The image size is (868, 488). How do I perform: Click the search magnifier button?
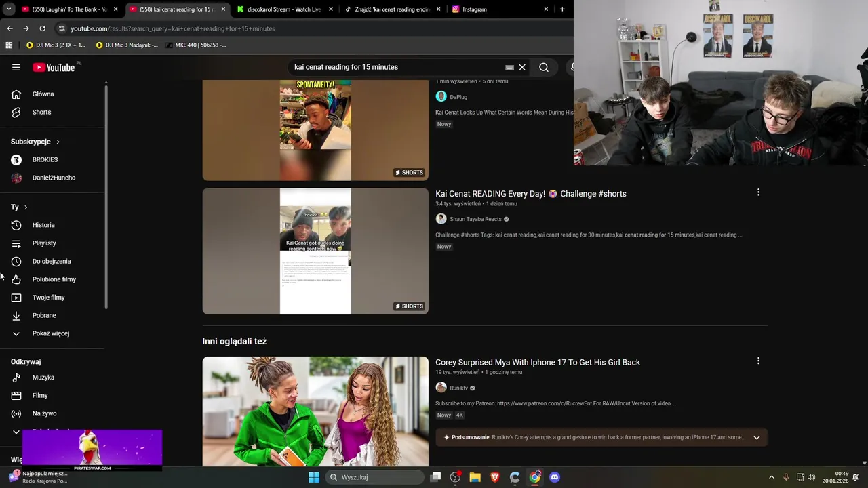(544, 67)
